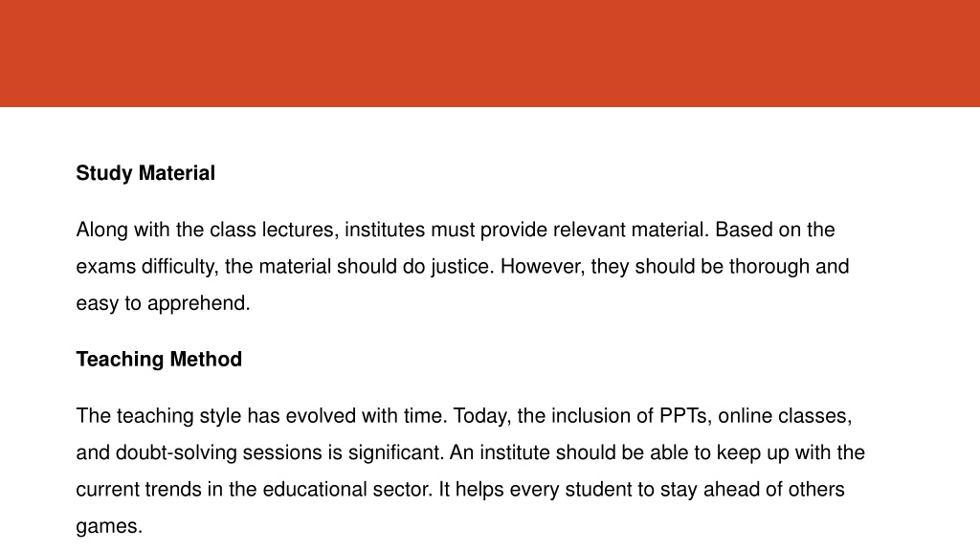Click the word 'difficulty' in the first paragraph
Viewport: 980px width, 551px height.
coord(177,267)
